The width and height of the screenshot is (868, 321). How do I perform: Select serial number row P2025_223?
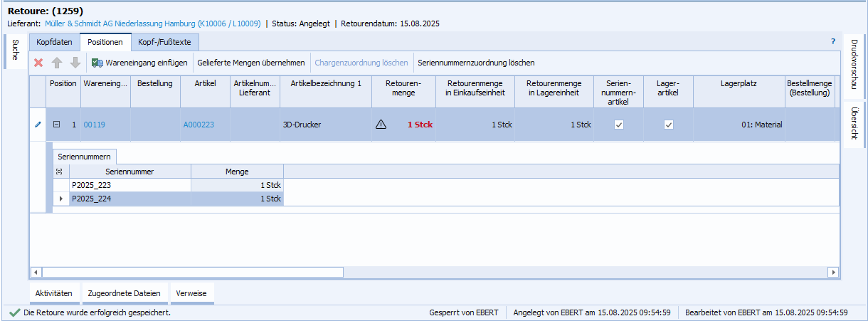pyautogui.click(x=129, y=185)
